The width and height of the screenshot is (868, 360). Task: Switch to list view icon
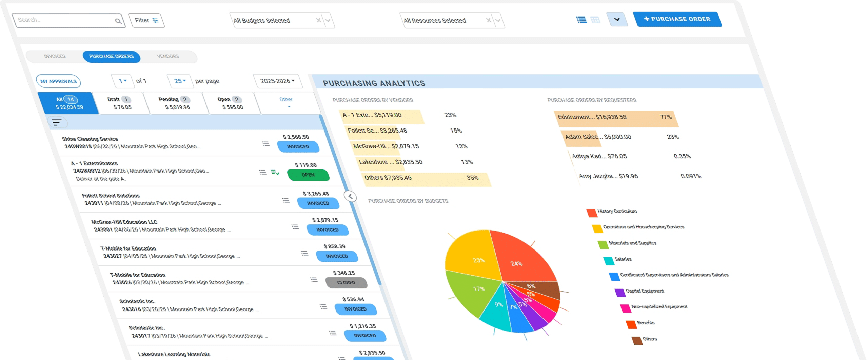tap(581, 20)
